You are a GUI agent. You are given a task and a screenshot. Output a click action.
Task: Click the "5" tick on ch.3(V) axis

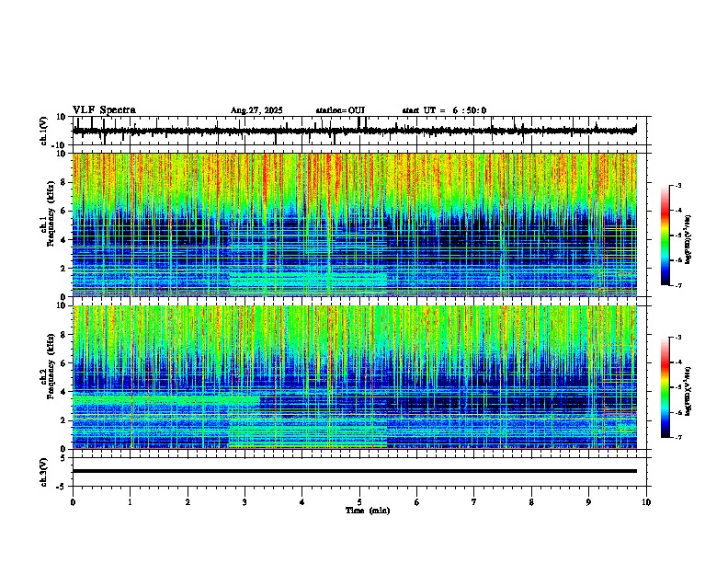tap(64, 458)
